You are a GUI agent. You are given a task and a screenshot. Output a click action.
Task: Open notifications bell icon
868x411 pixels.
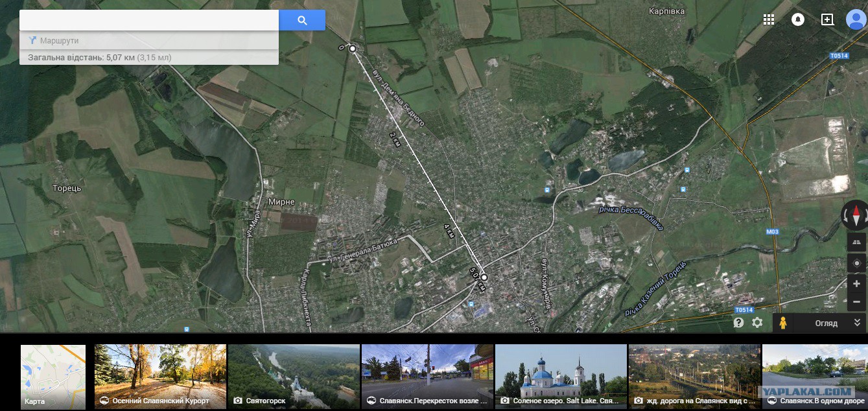(798, 19)
